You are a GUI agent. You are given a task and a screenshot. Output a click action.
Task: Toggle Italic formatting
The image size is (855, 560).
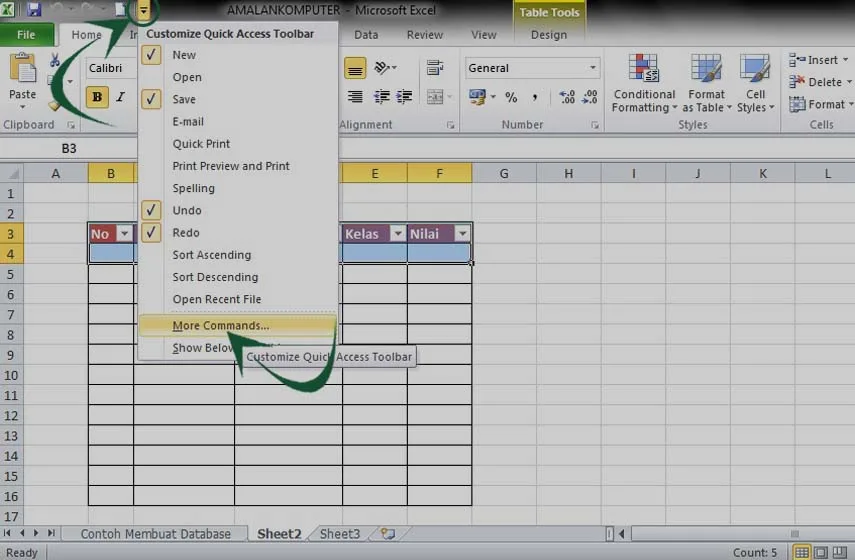coord(121,97)
